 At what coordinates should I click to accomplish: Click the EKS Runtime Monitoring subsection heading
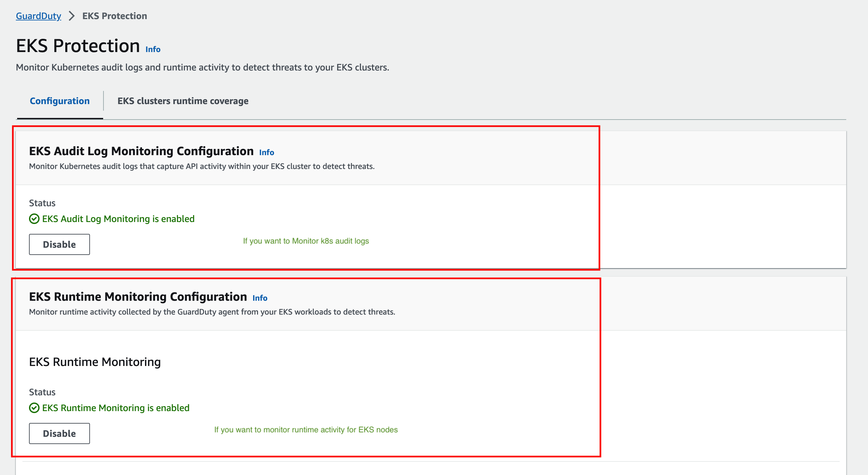(95, 362)
